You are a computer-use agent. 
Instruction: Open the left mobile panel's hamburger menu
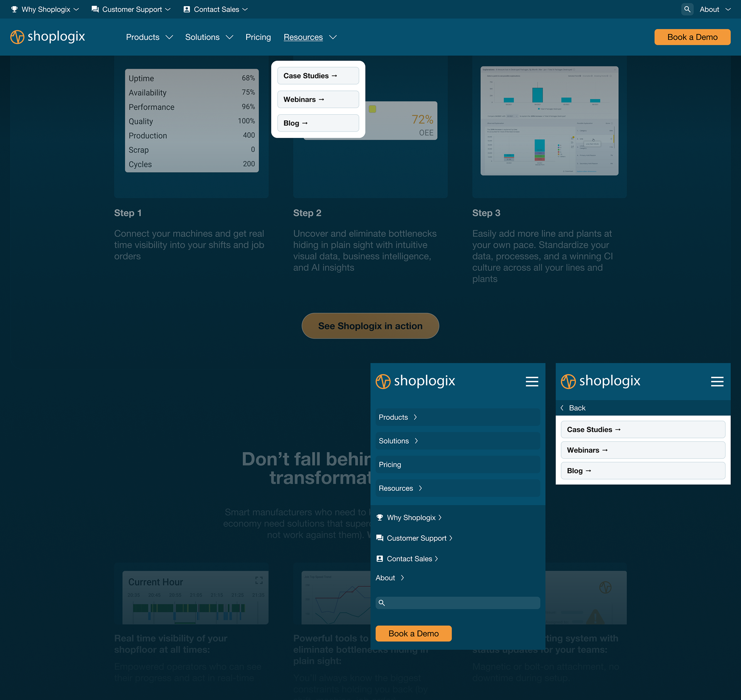[532, 381]
